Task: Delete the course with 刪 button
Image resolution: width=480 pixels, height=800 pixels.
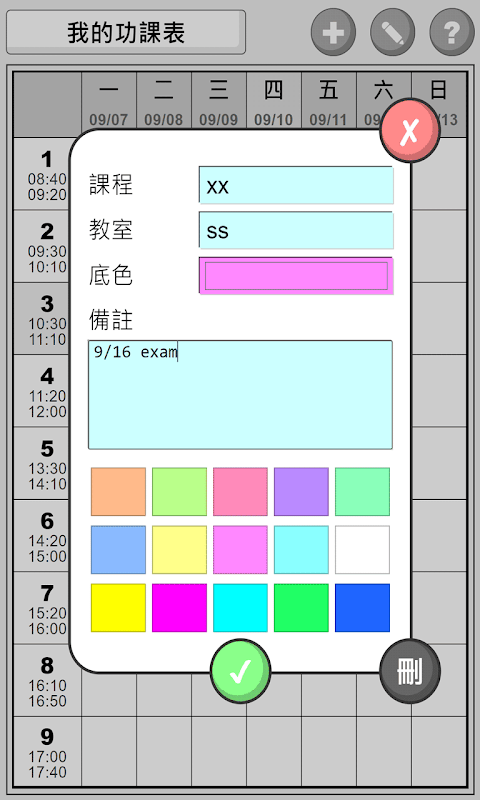Action: click(410, 671)
